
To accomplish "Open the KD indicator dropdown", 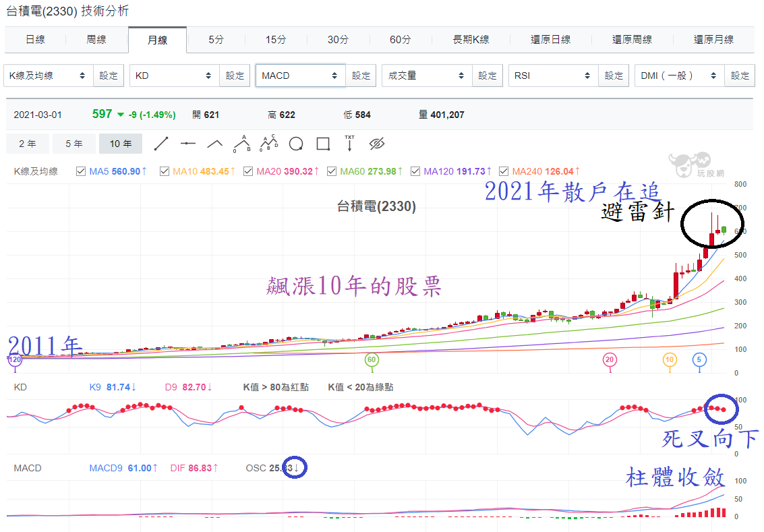I will pyautogui.click(x=175, y=76).
